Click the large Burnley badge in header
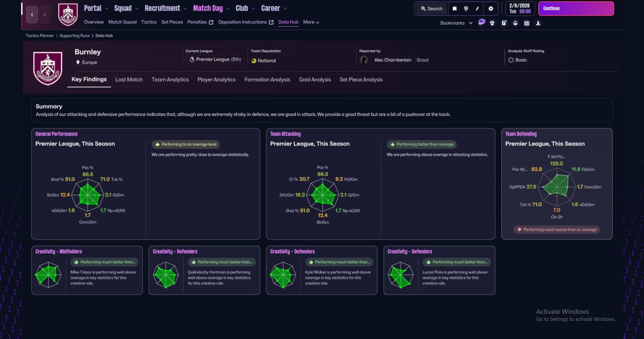 coord(47,67)
